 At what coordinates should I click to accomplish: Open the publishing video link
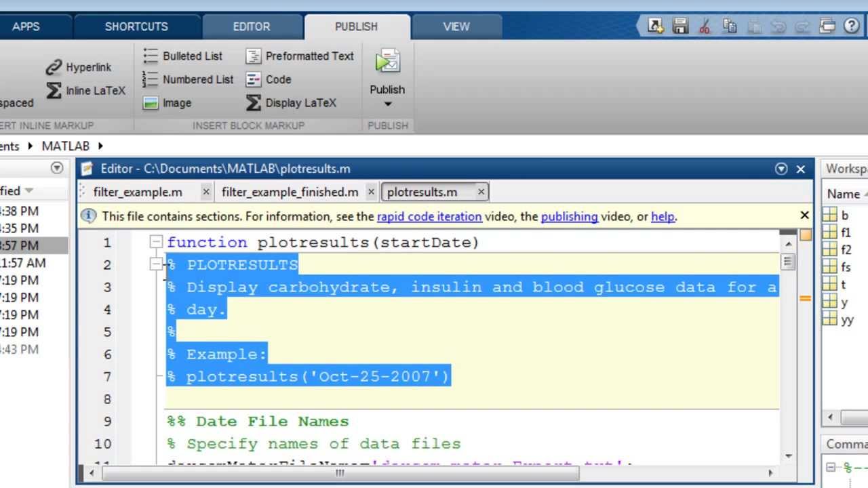pos(569,217)
